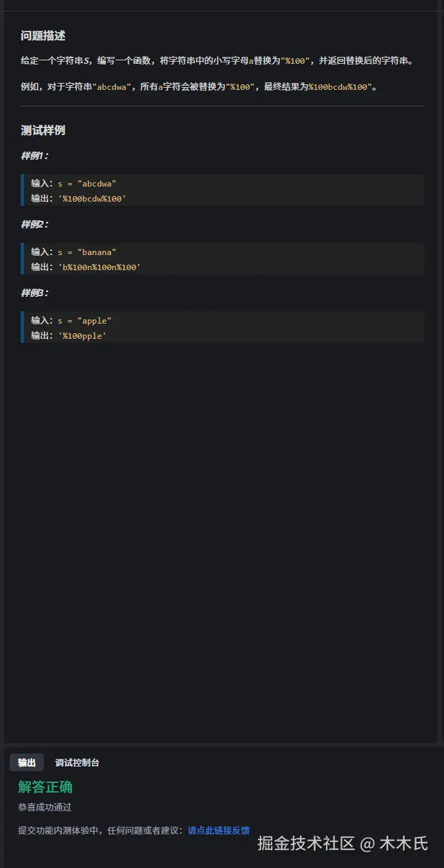Click the problem sentence starting with 给定一个字符串
Screen dimensions: 444x868
tap(216, 61)
